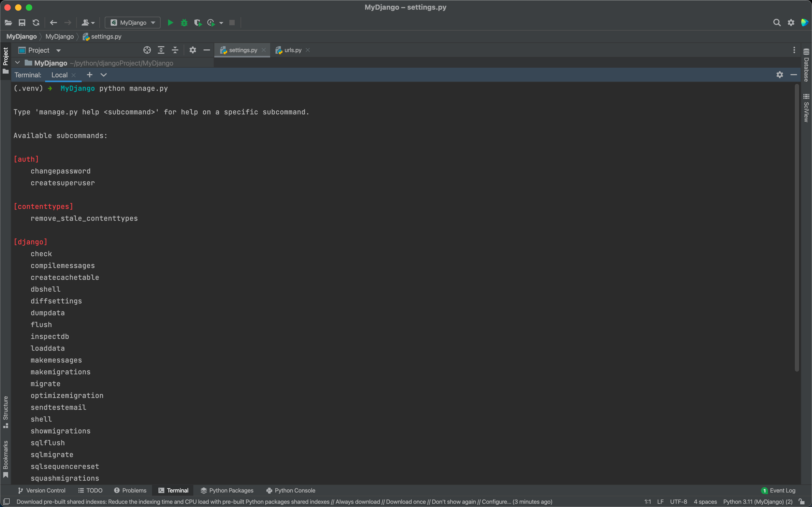Click the terminal vertical scrollbar
The width and height of the screenshot is (812, 507).
click(797, 228)
